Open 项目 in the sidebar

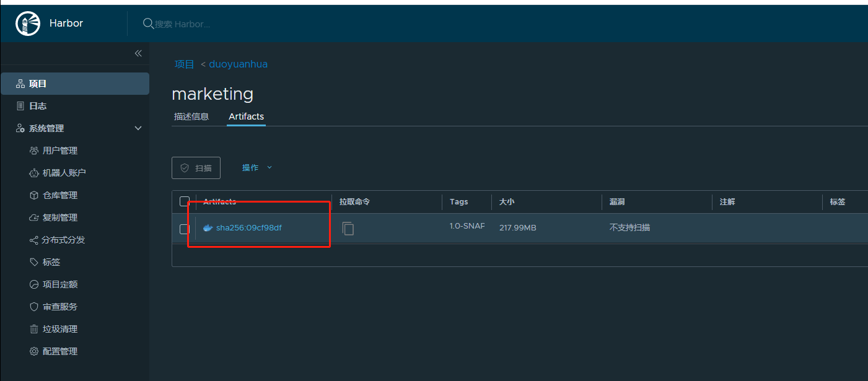75,84
